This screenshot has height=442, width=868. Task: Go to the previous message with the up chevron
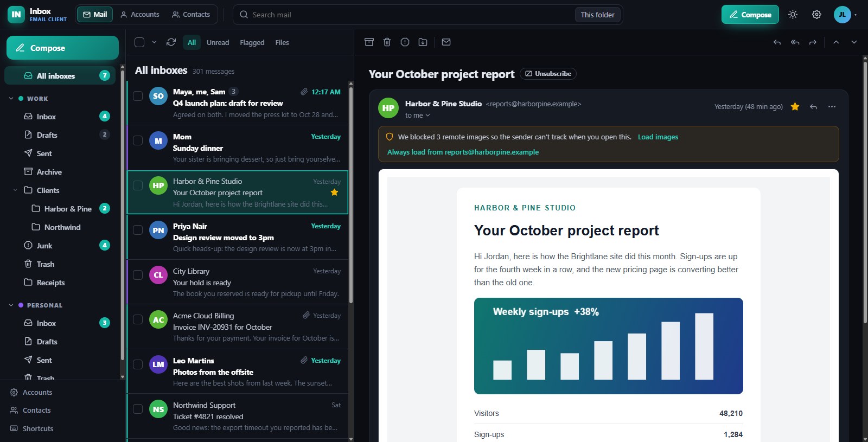(x=836, y=42)
